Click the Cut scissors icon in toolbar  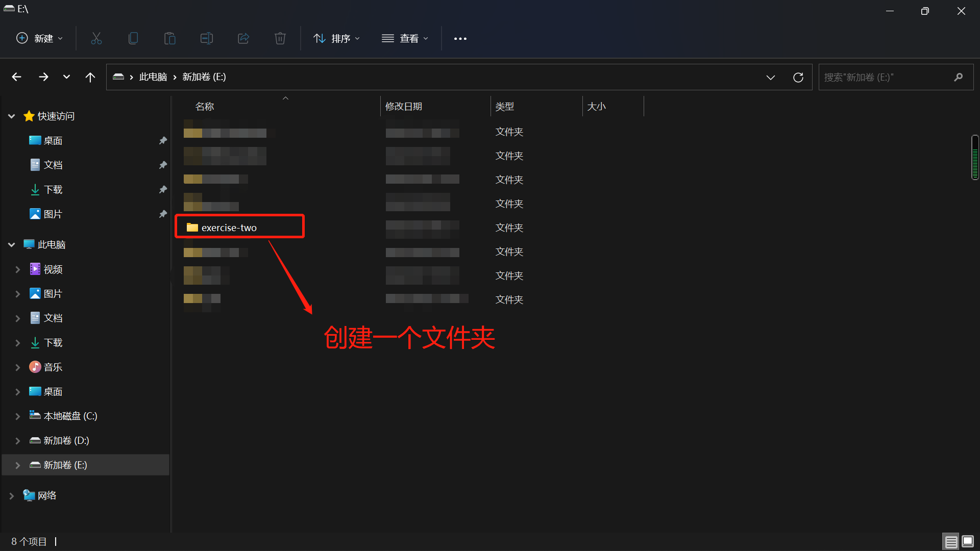coord(96,38)
